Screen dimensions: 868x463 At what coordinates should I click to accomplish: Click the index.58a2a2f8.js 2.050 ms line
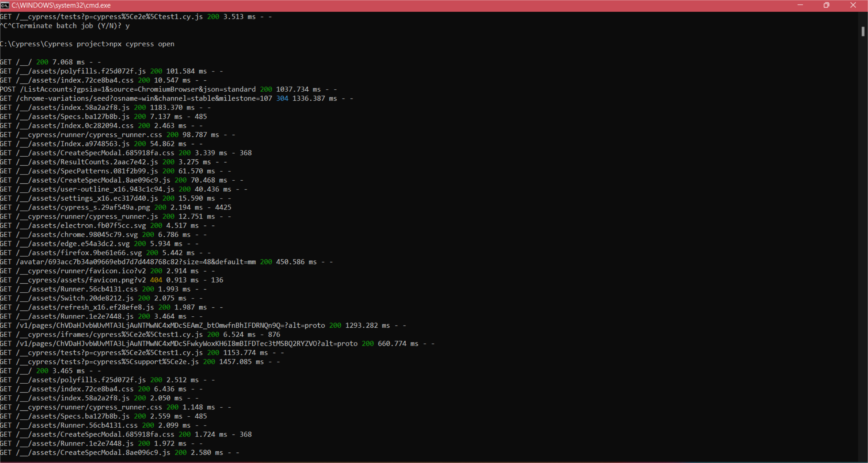99,398
